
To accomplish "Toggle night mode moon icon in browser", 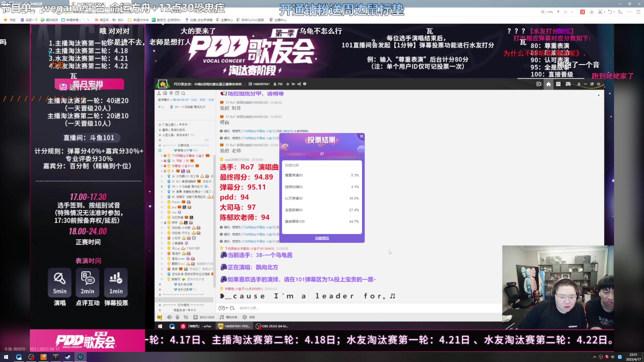I will [x=620, y=12].
